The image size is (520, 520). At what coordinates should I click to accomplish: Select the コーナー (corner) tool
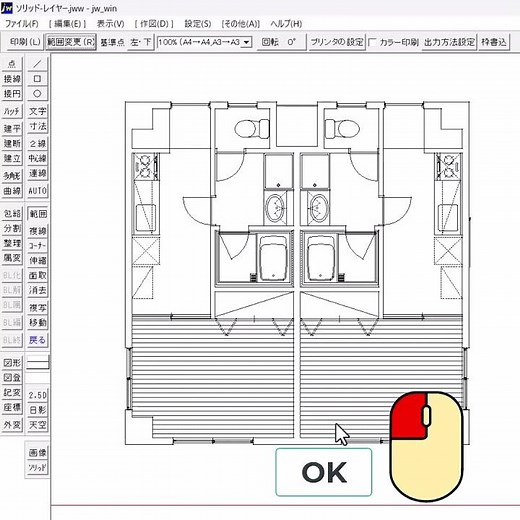coord(37,246)
